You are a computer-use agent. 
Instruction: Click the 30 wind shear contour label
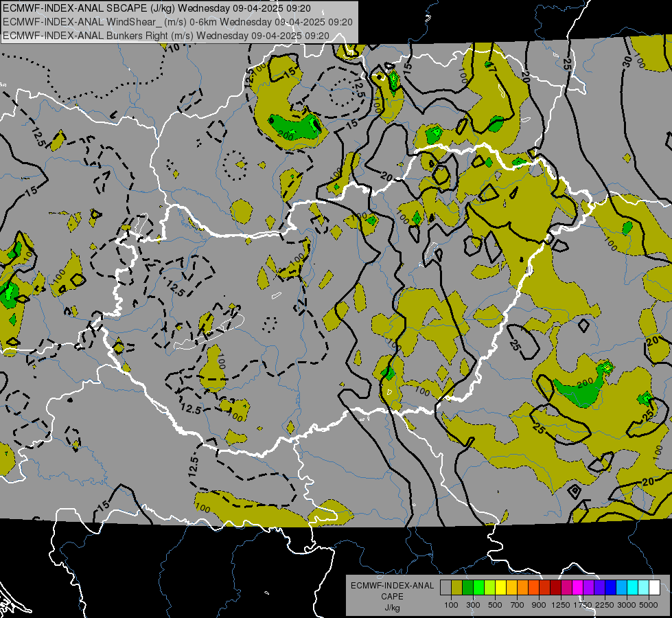(x=627, y=62)
